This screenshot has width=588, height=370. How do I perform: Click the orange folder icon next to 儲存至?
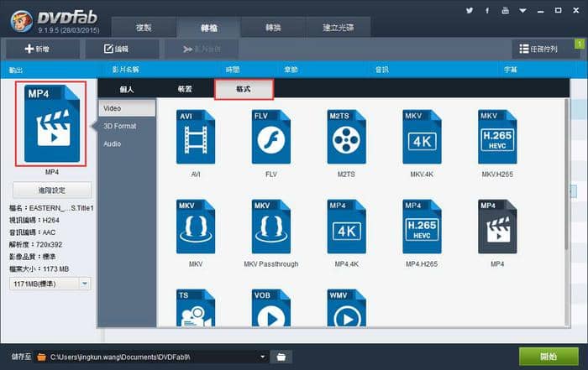[42, 357]
